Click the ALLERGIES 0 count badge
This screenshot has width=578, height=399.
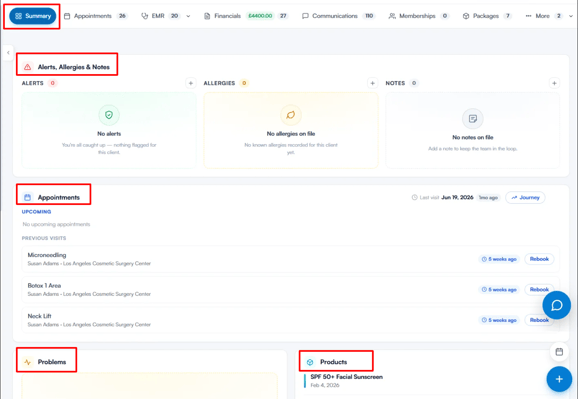pos(244,83)
